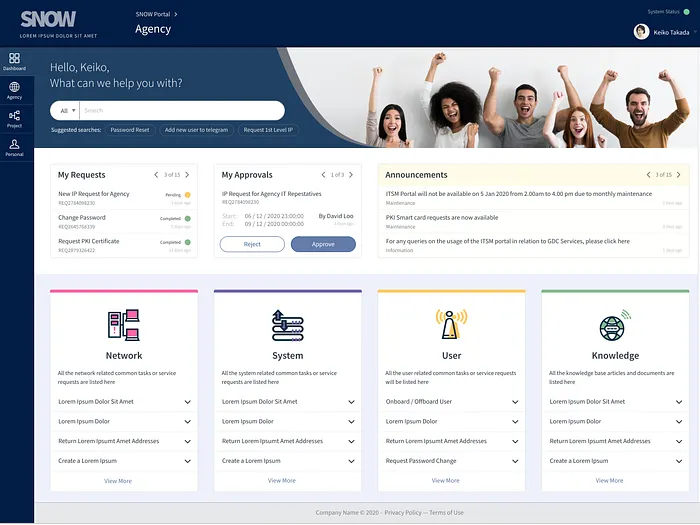The width and height of the screenshot is (700, 525).
Task: Expand Onboard / Offboard User row
Action: pos(515,402)
